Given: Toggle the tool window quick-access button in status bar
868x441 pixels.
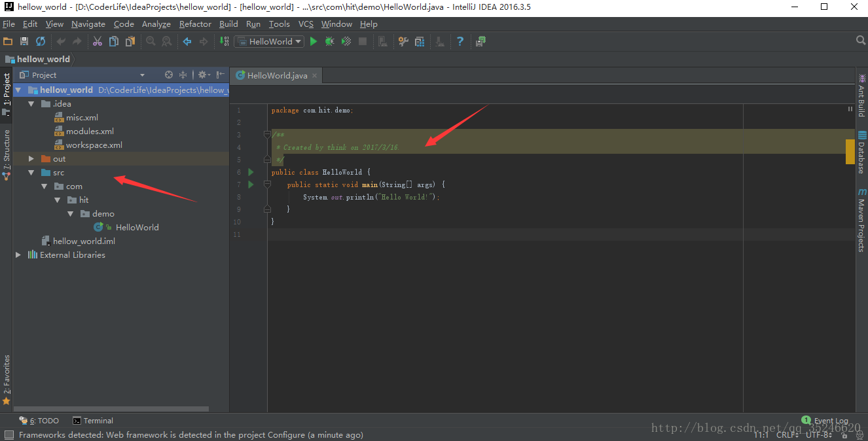Looking at the screenshot, I should (x=9, y=434).
